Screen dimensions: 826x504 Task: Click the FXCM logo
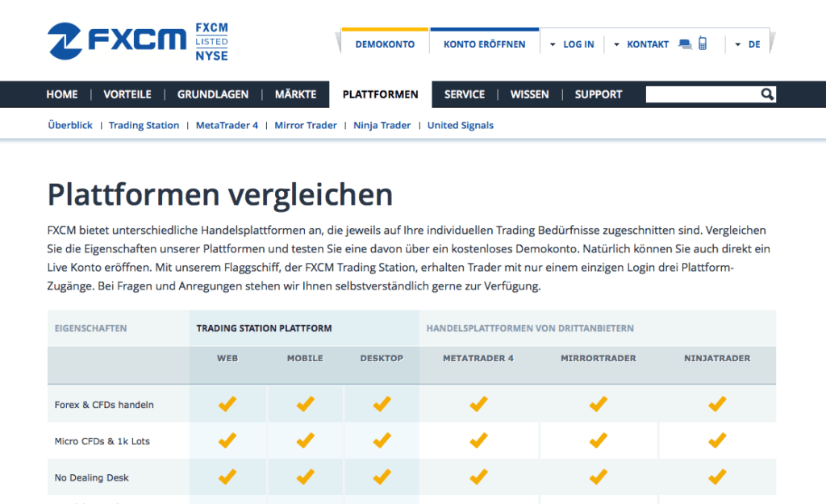tap(117, 40)
